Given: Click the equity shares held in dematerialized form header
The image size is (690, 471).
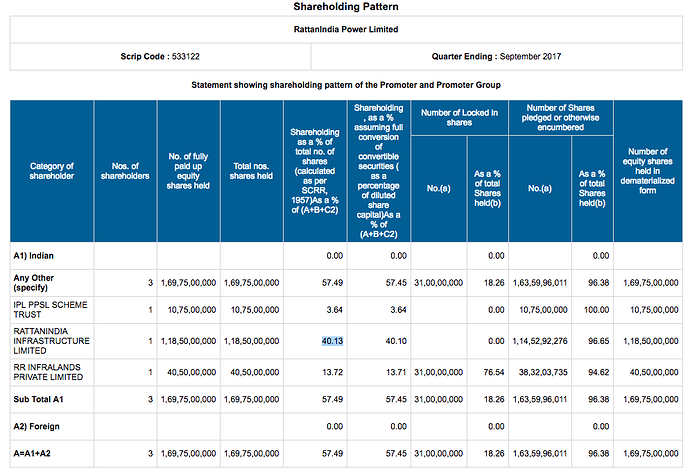Looking at the screenshot, I should 647,171.
